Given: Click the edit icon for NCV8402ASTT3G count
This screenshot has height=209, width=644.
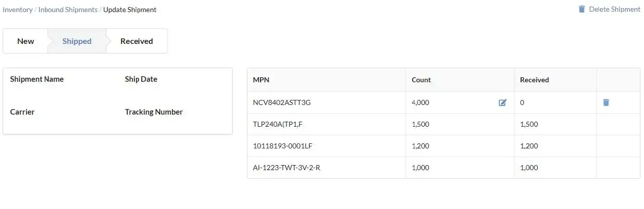Looking at the screenshot, I should click(502, 102).
